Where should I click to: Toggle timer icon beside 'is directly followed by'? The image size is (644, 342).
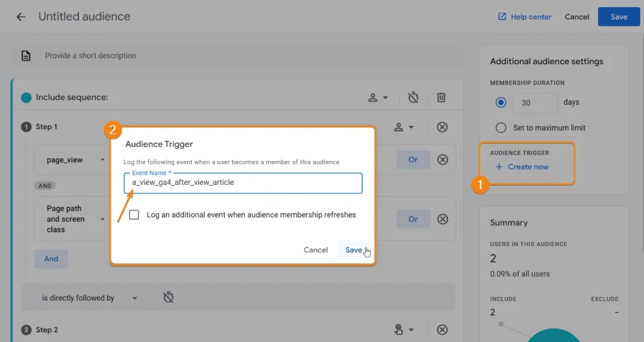click(x=168, y=297)
